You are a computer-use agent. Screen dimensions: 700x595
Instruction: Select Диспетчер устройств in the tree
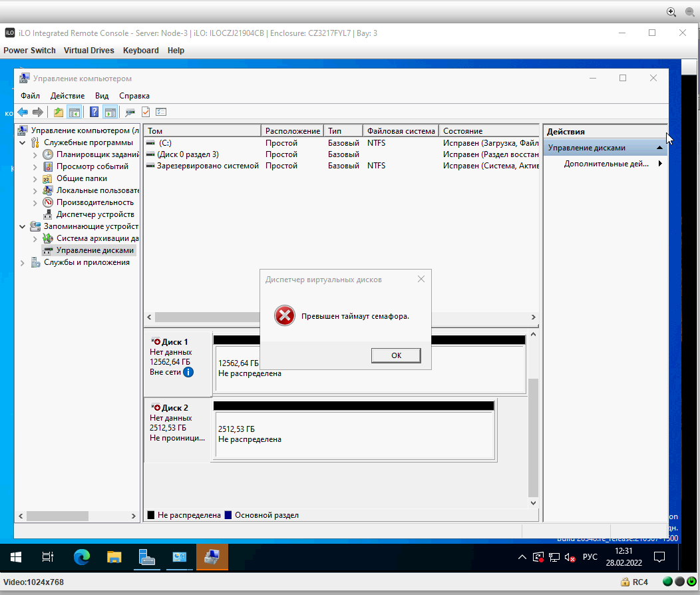coord(94,215)
